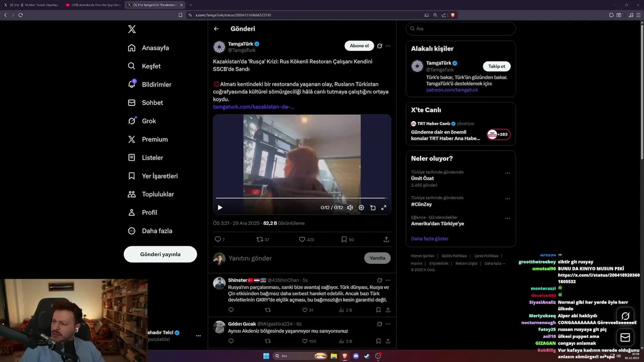
Task: Click the Ara search box on X
Action: tap(461, 29)
